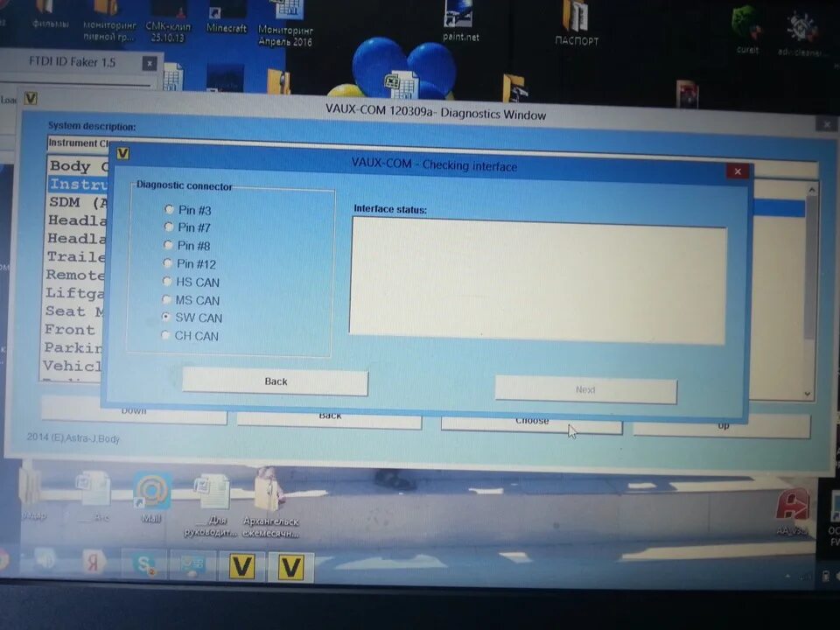This screenshot has width=840, height=630.
Task: Open the Excel file over the blue balloons
Action: click(x=401, y=86)
